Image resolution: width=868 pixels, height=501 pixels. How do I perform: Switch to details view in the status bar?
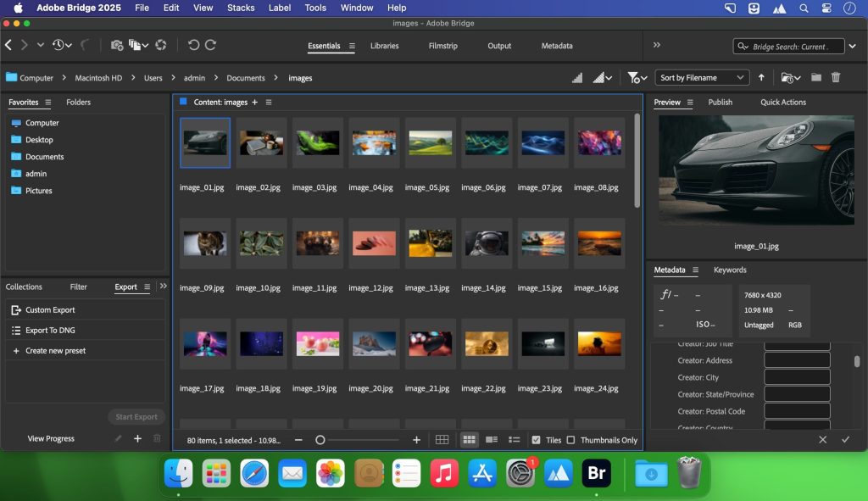(x=492, y=440)
